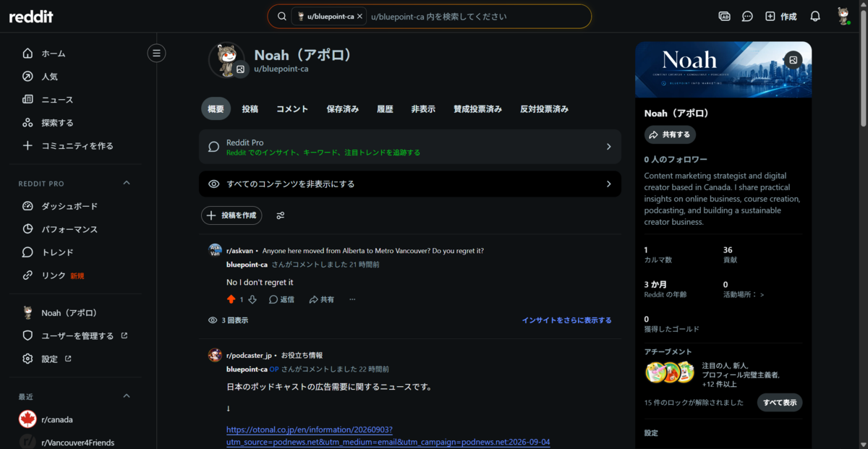
Task: Switch to the コメント tab
Action: (x=292, y=109)
